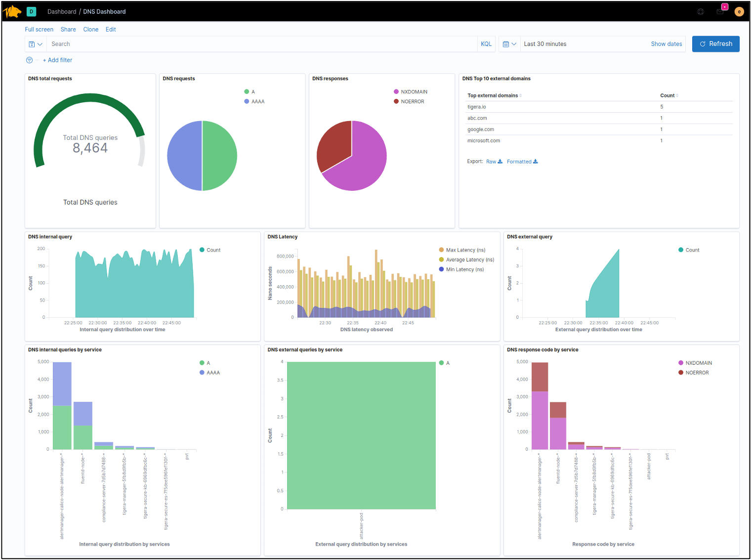Screen dimensions: 751x560
Task: Toggle AAAA legend in DNS requests
Action: click(254, 102)
